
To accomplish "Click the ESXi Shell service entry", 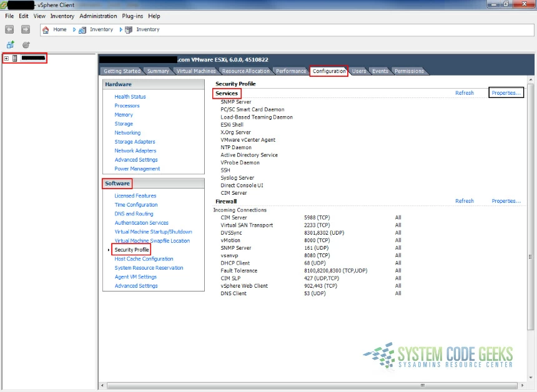I will tap(232, 125).
